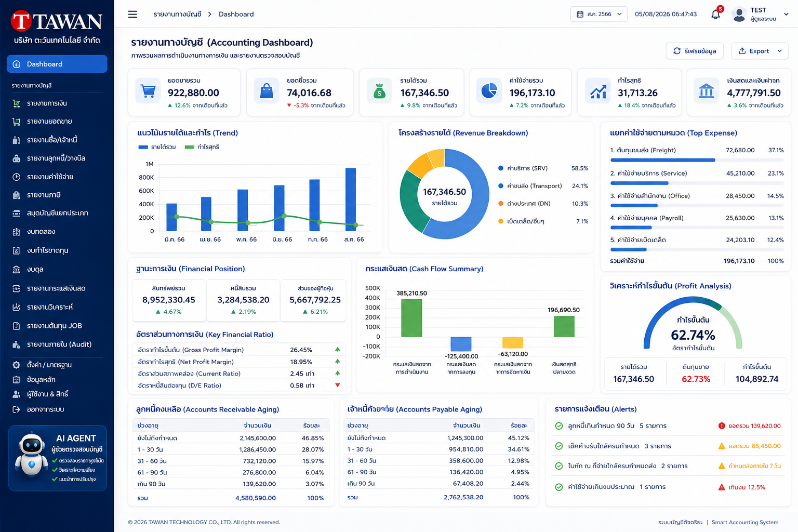The height and width of the screenshot is (532, 798).
Task: Click the logout icon in sidebar
Action: [x=16, y=409]
